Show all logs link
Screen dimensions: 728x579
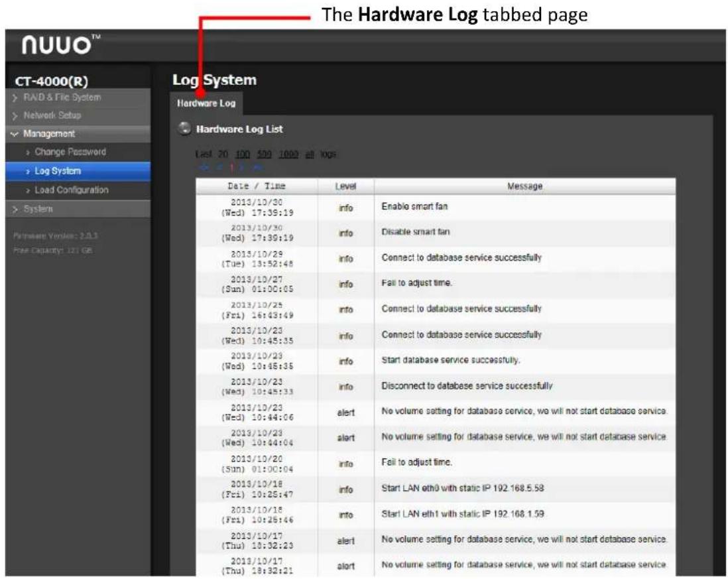tap(310, 155)
